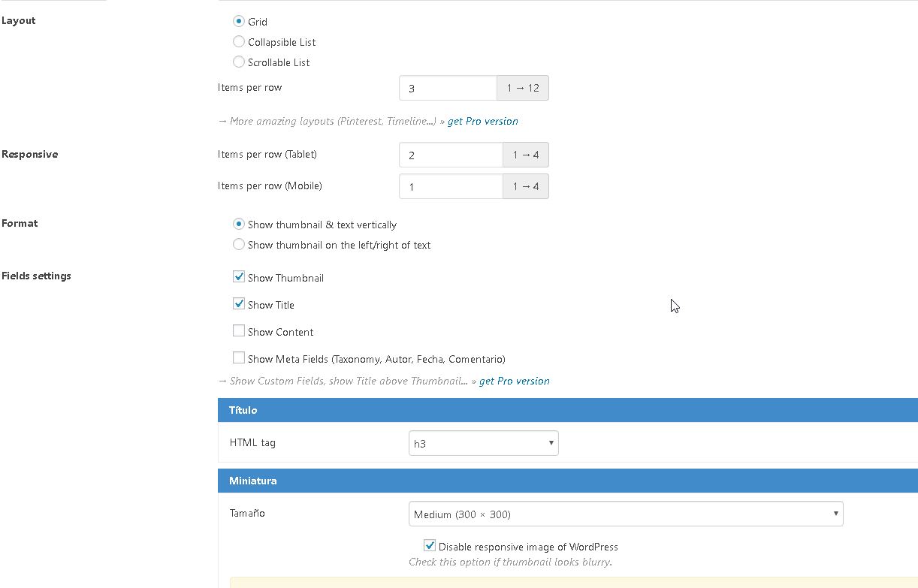Click the Título section header bar
This screenshot has width=918, height=588.
[567, 410]
